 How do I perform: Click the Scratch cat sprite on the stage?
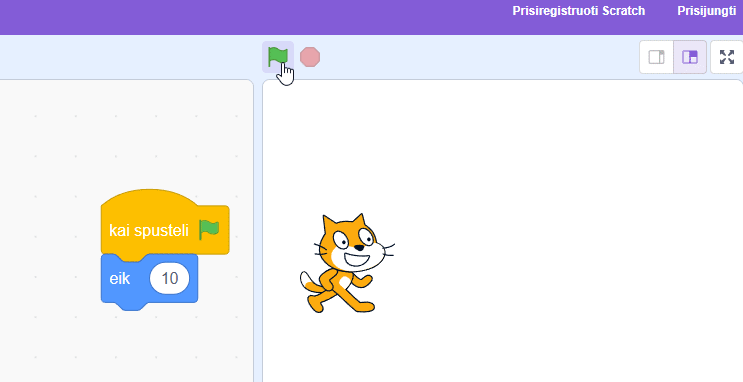pyautogui.click(x=347, y=263)
